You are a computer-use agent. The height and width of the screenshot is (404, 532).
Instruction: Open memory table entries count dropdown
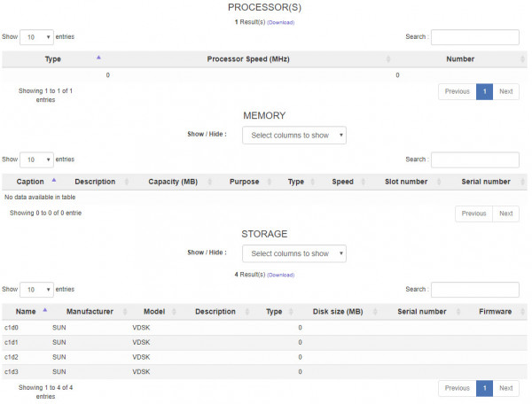[x=36, y=160]
